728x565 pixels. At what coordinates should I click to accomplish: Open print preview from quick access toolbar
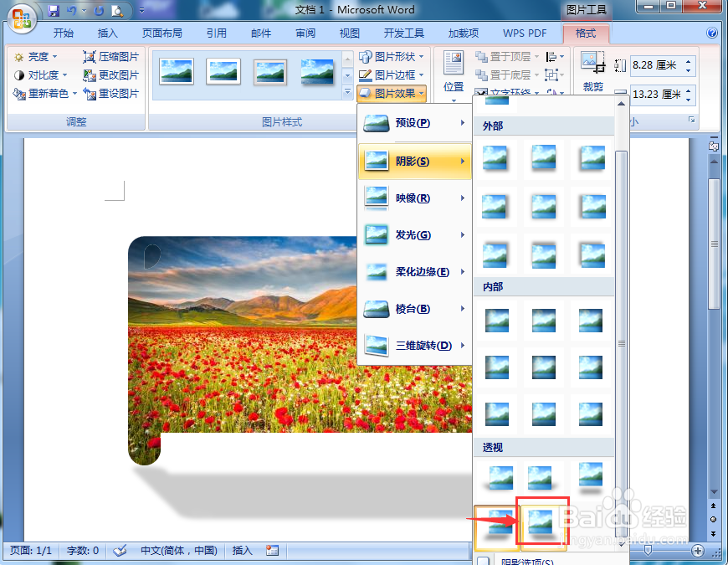tap(117, 10)
